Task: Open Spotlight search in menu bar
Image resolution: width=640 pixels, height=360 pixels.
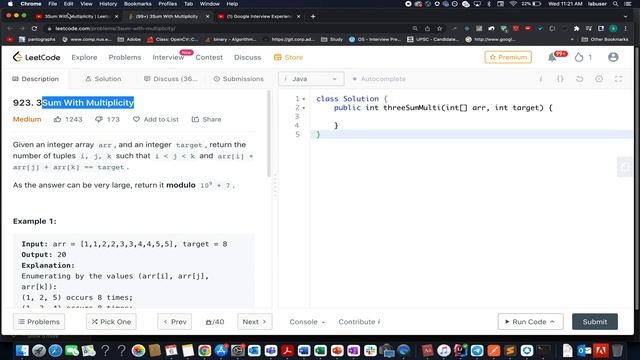Action: point(615,4)
